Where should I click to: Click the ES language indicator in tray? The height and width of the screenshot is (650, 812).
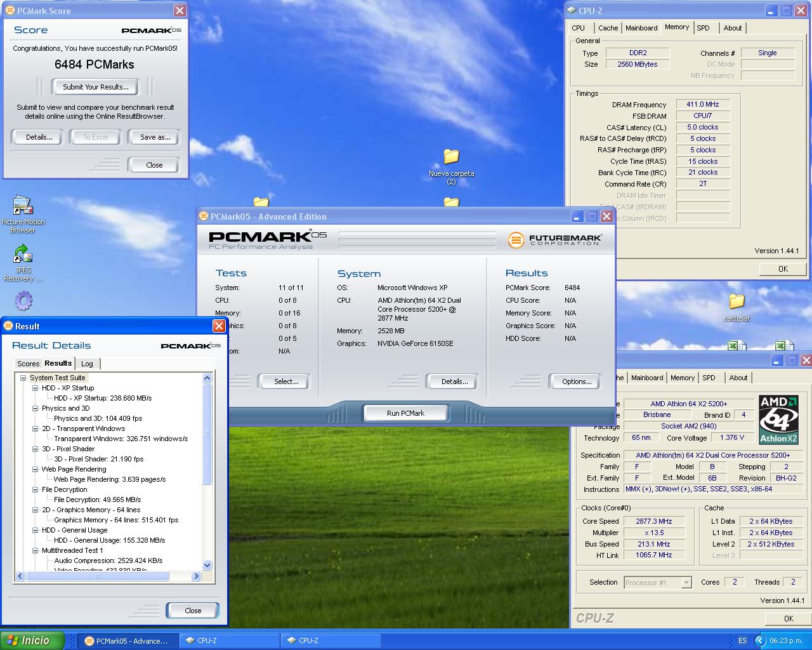click(x=742, y=640)
